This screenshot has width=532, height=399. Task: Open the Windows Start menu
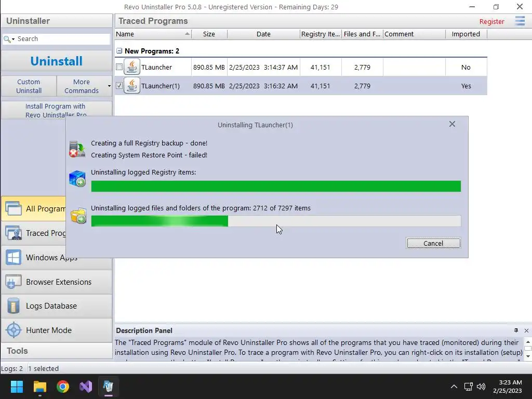click(x=17, y=387)
